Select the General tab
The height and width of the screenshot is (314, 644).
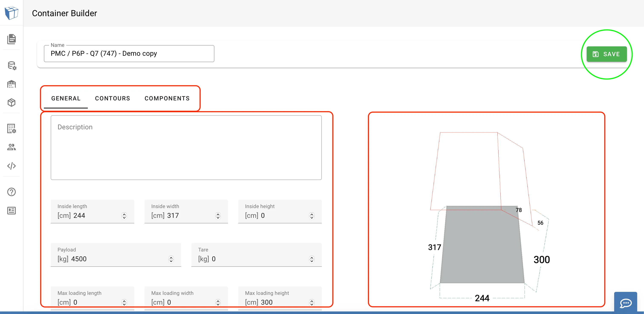(x=66, y=98)
